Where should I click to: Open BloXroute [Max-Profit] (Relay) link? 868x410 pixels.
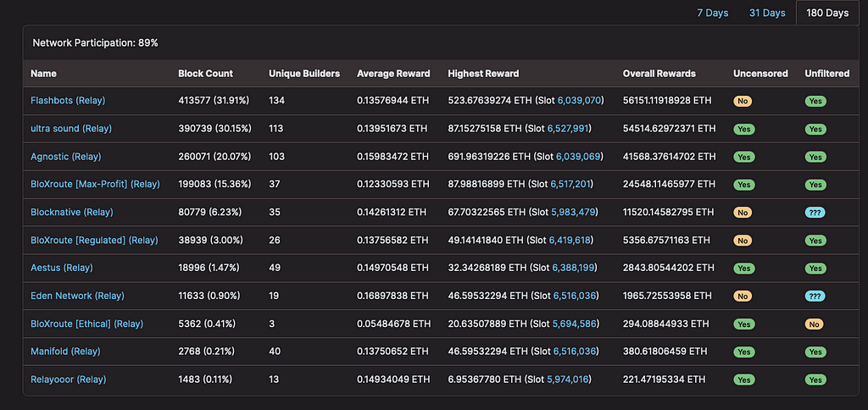tap(95, 185)
